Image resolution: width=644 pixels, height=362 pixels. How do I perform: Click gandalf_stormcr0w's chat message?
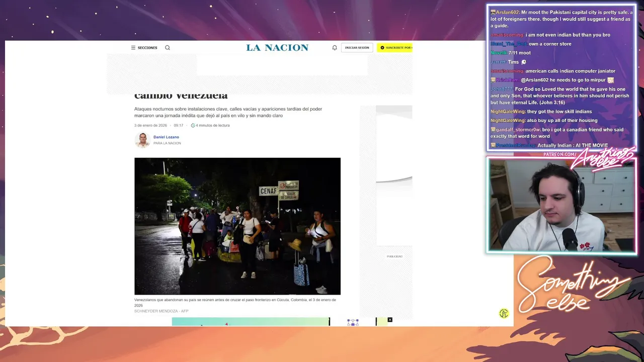[557, 133]
